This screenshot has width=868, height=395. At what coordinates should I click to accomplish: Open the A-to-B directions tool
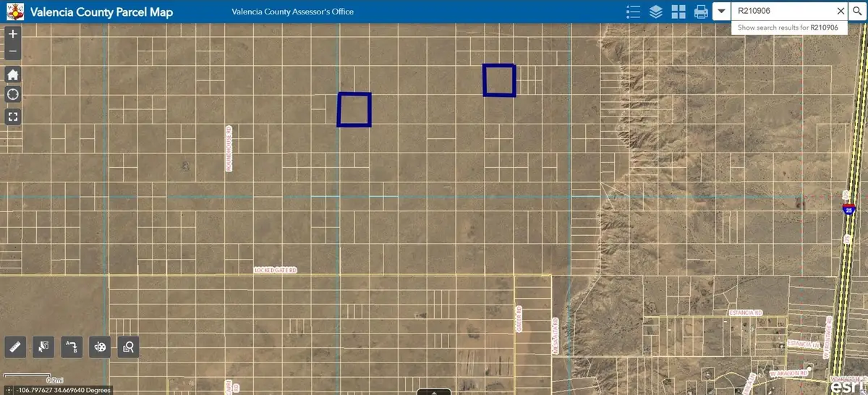point(72,347)
